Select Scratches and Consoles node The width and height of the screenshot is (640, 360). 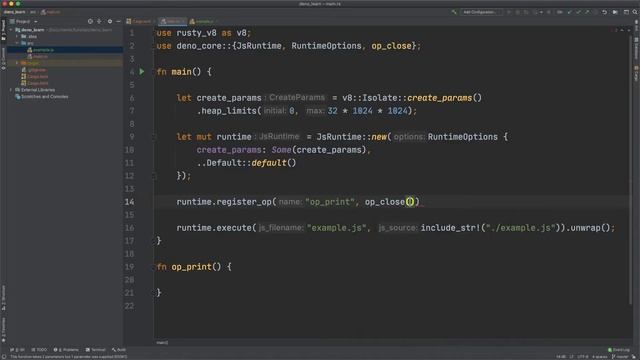pos(42,97)
